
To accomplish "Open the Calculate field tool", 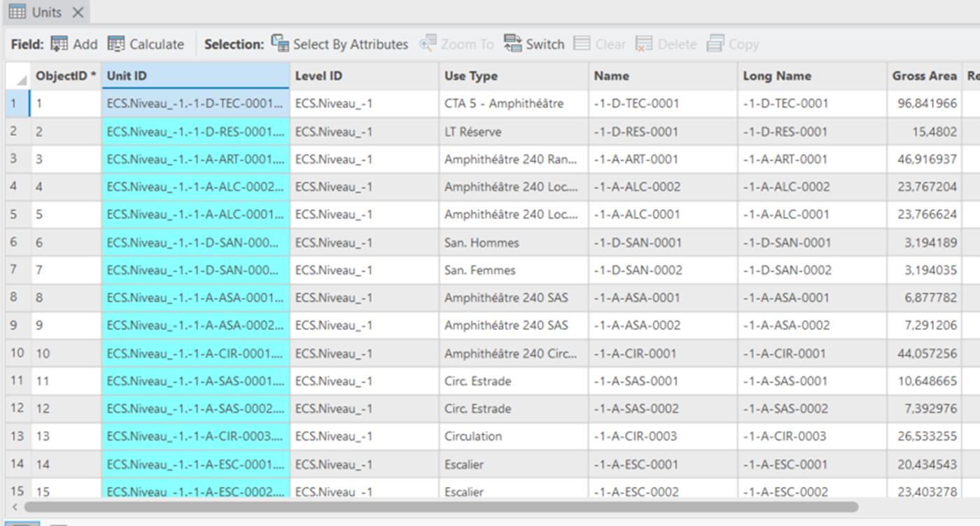I will tap(115, 44).
